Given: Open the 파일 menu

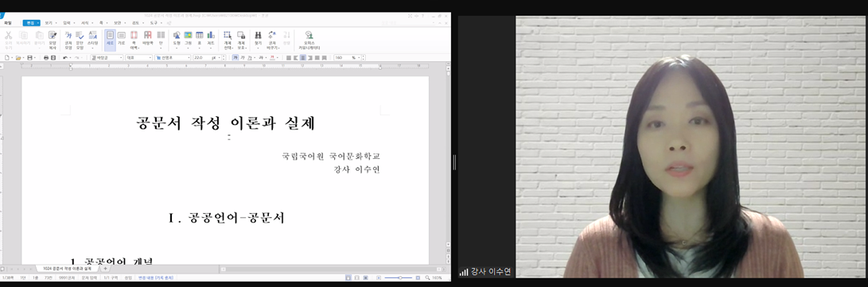Looking at the screenshot, I should [8, 23].
